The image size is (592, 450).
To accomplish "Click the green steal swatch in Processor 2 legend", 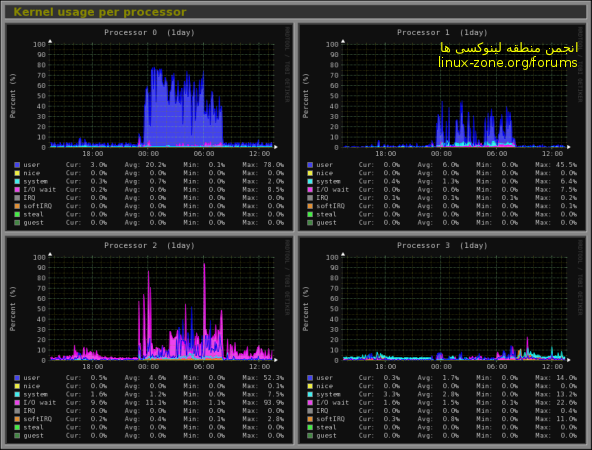I will (x=17, y=427).
